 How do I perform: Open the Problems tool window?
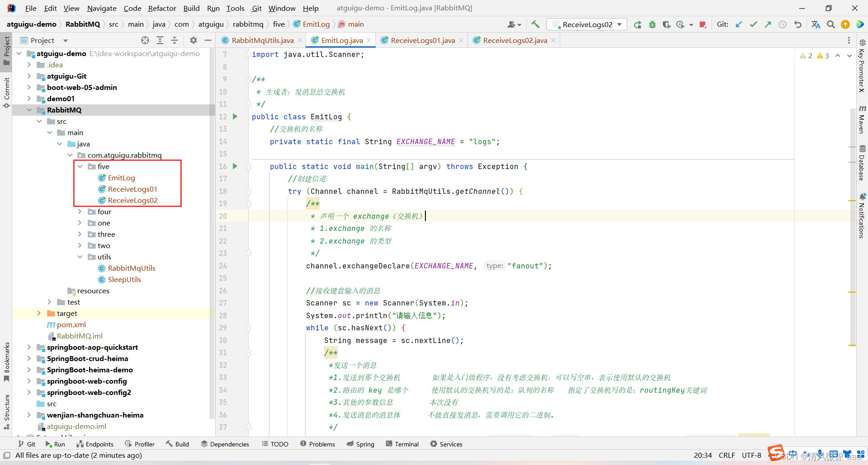click(x=317, y=444)
